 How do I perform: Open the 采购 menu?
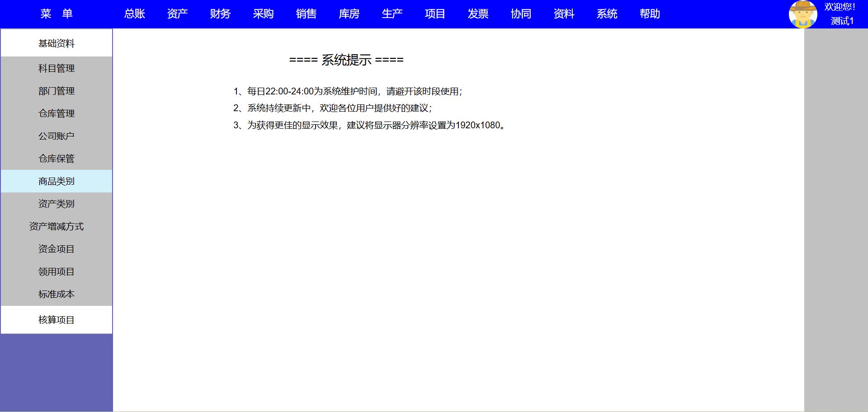(x=264, y=14)
